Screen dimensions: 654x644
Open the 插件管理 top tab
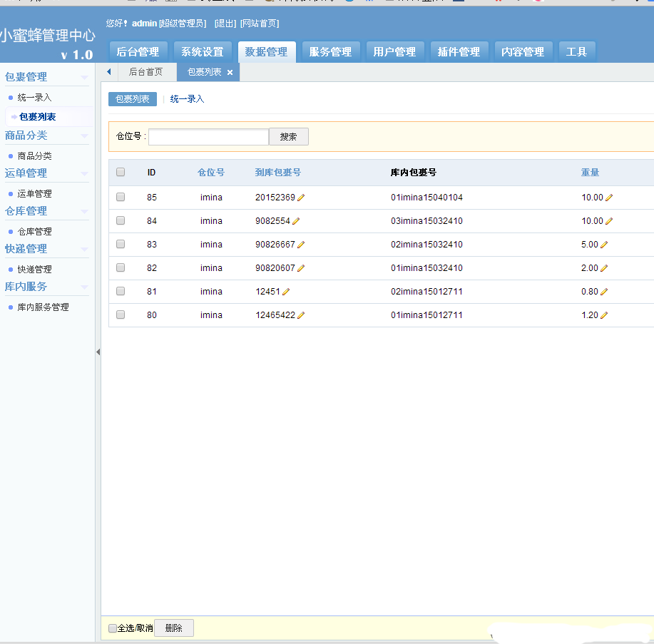(459, 52)
